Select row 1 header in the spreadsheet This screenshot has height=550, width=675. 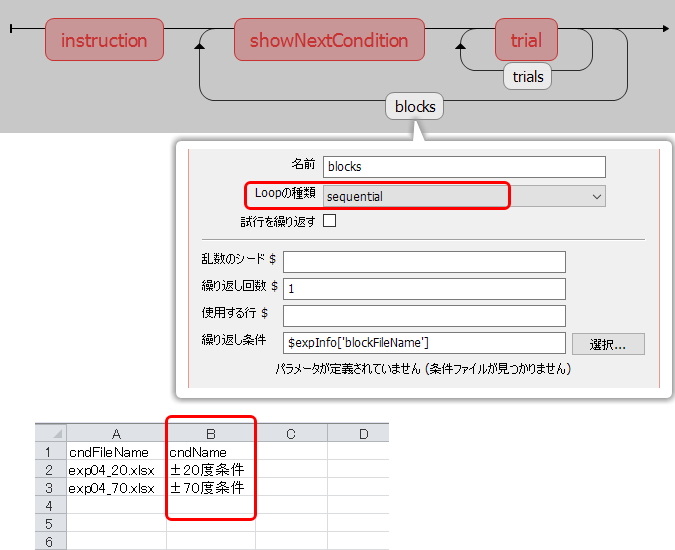click(x=50, y=451)
